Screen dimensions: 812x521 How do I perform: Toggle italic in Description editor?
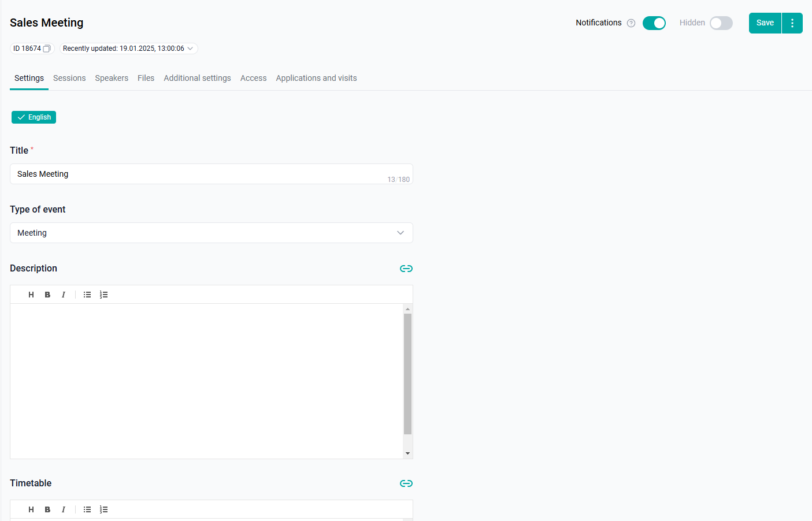point(64,295)
